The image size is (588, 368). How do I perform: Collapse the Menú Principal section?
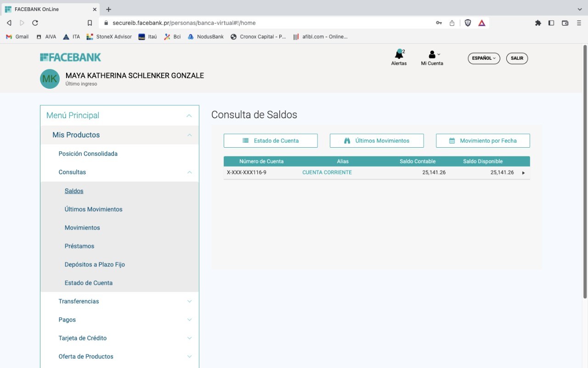pos(189,115)
